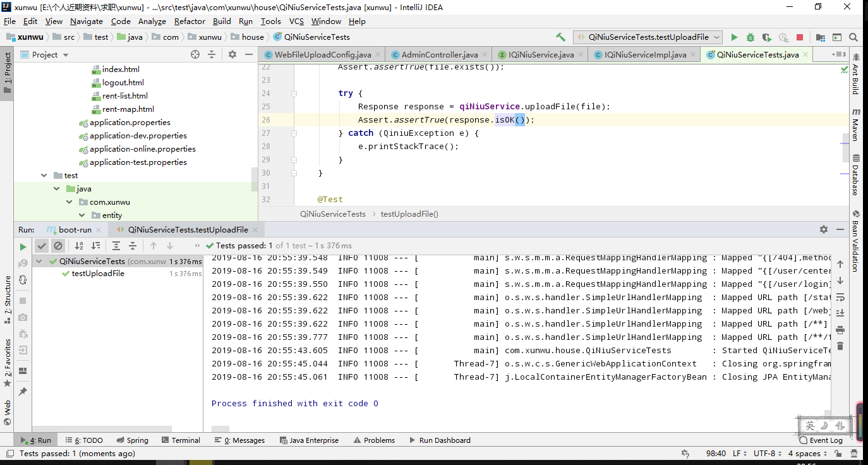The height and width of the screenshot is (465, 868).
Task: Hide the Project panel with minus icon
Action: 248,55
